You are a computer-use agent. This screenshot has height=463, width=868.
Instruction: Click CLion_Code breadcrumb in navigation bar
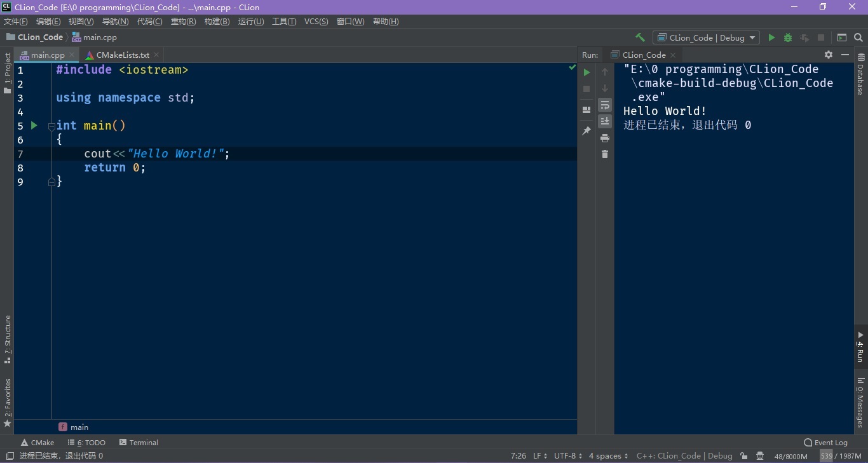(x=35, y=37)
